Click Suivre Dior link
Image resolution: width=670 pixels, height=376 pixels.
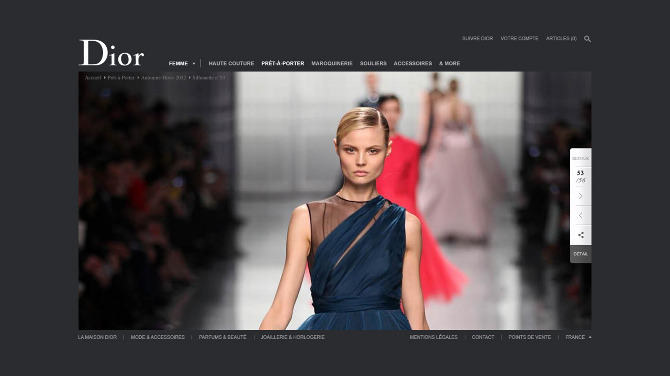click(x=477, y=38)
